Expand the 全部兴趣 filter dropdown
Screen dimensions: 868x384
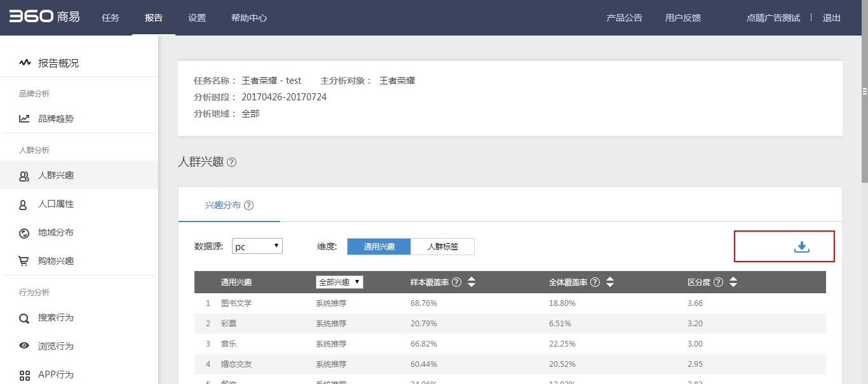[x=339, y=282]
